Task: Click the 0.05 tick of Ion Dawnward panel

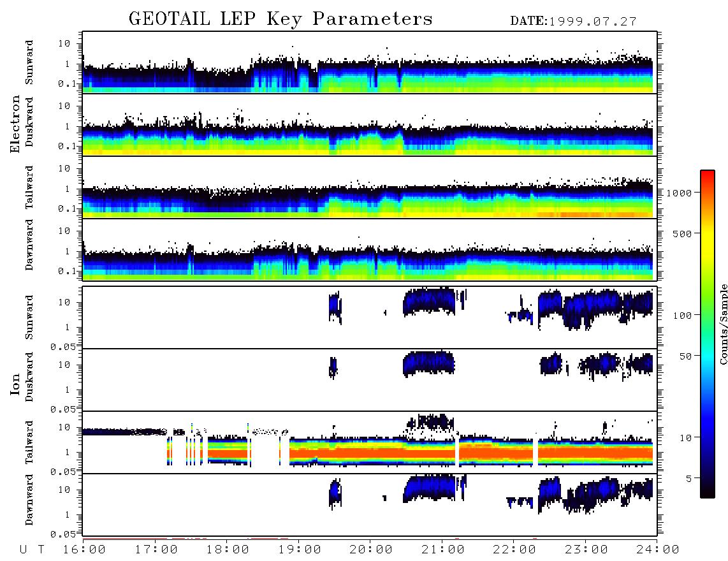Action: click(62, 534)
